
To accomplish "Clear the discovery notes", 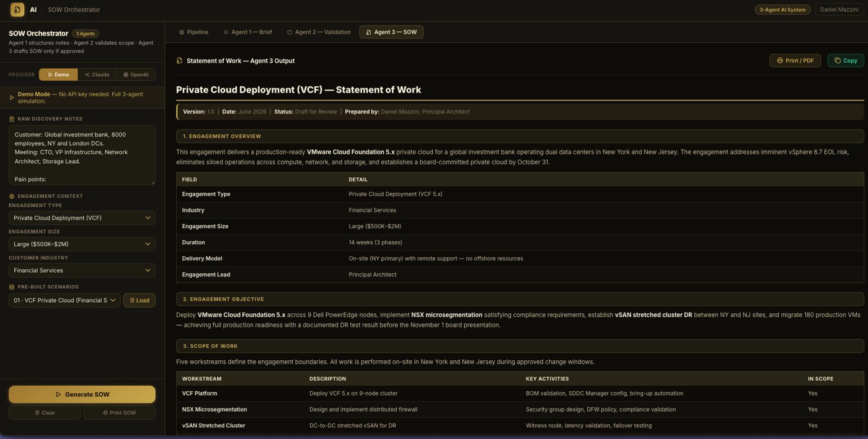I will coord(45,412).
